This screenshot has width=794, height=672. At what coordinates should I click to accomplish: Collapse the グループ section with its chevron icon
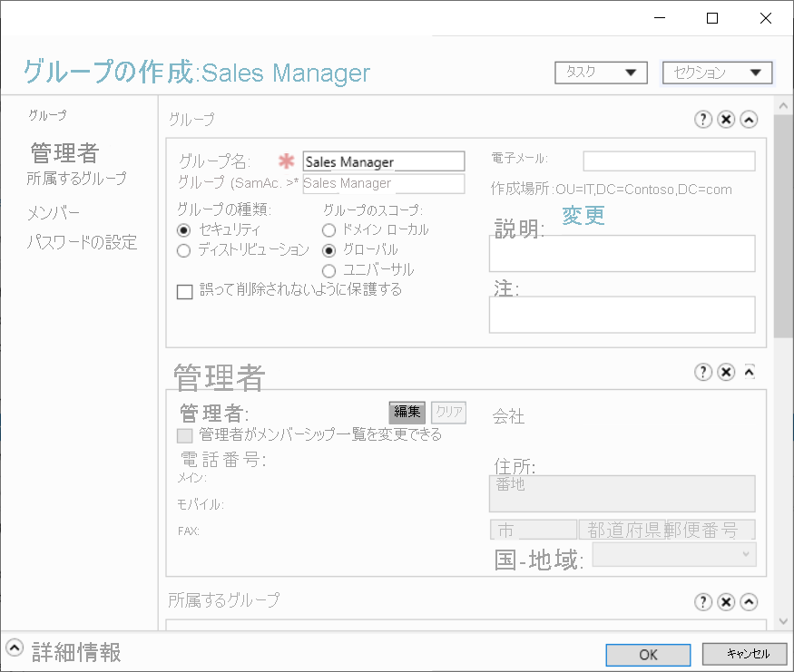coord(747,119)
